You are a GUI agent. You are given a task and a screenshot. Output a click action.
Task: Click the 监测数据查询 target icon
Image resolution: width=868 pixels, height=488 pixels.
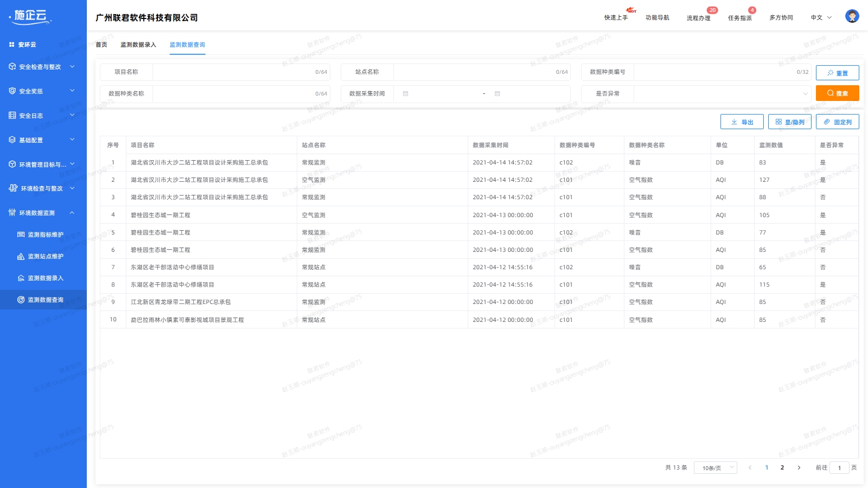(21, 300)
